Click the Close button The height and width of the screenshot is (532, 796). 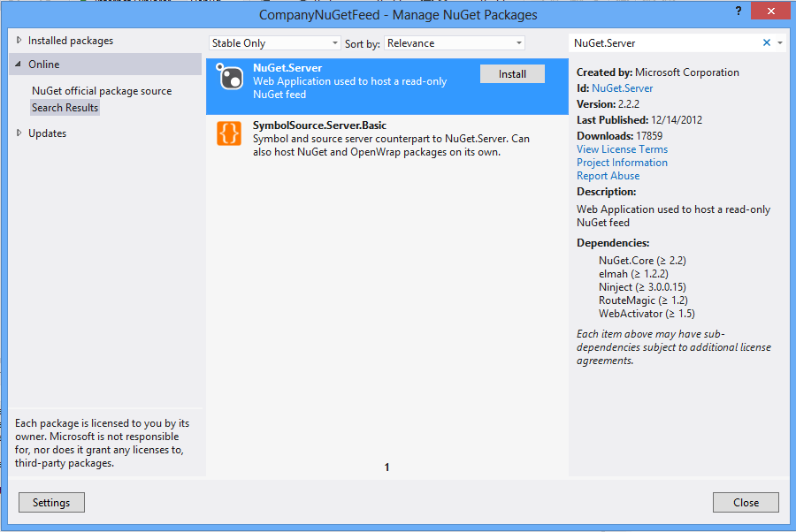[746, 503]
